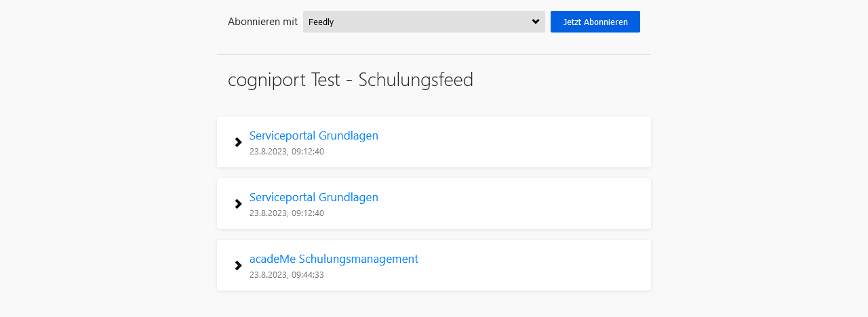Expand the second Serviceportal Grundlagen entry chevron
This screenshot has height=317, width=868.
(x=238, y=204)
